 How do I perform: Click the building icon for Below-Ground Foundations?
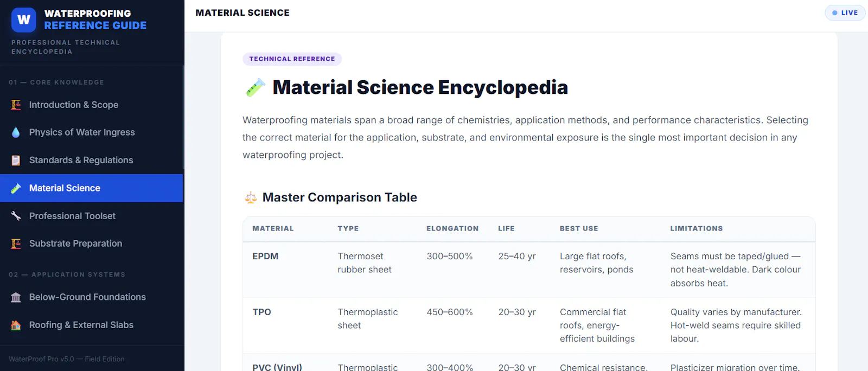tap(16, 297)
